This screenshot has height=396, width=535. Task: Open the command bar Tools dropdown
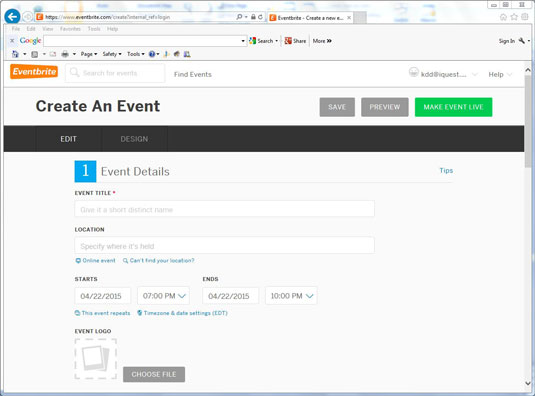[135, 54]
